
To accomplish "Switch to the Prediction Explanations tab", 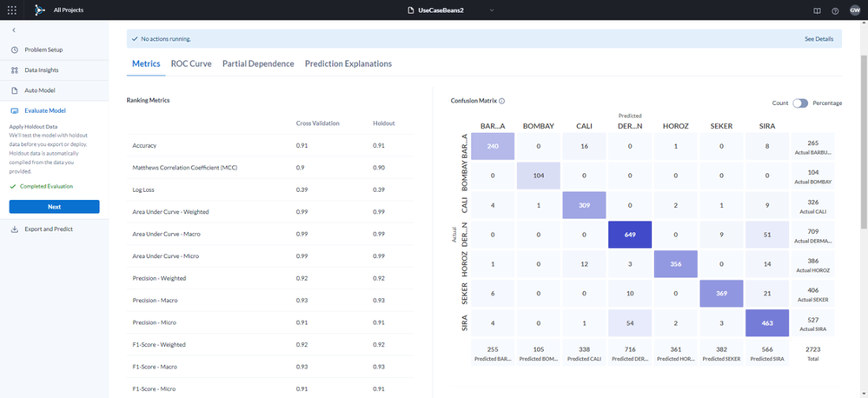I will 348,63.
